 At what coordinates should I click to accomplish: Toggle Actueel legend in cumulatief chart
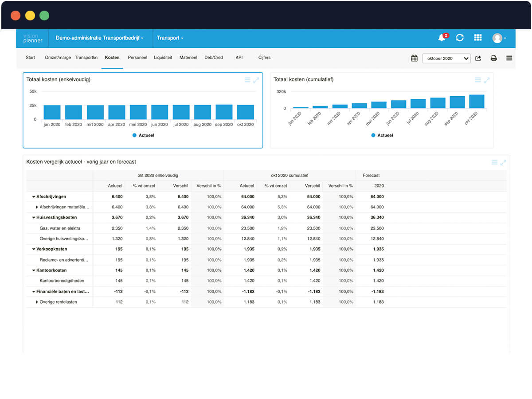(382, 135)
